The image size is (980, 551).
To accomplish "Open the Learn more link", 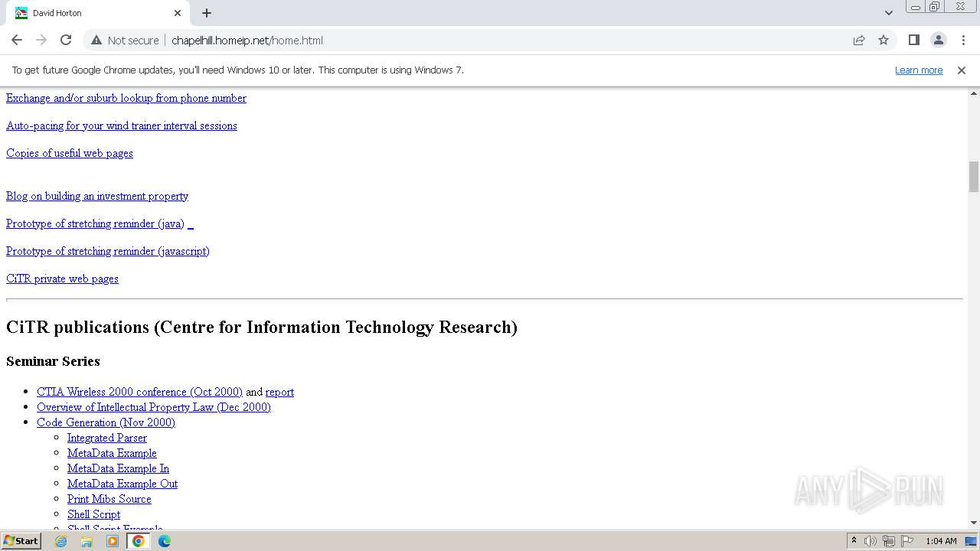I will 919,70.
